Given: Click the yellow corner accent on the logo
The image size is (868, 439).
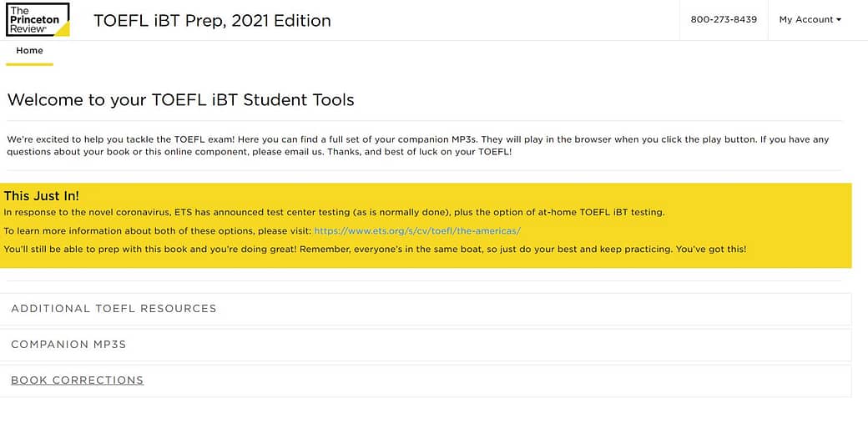Looking at the screenshot, I should tap(63, 30).
